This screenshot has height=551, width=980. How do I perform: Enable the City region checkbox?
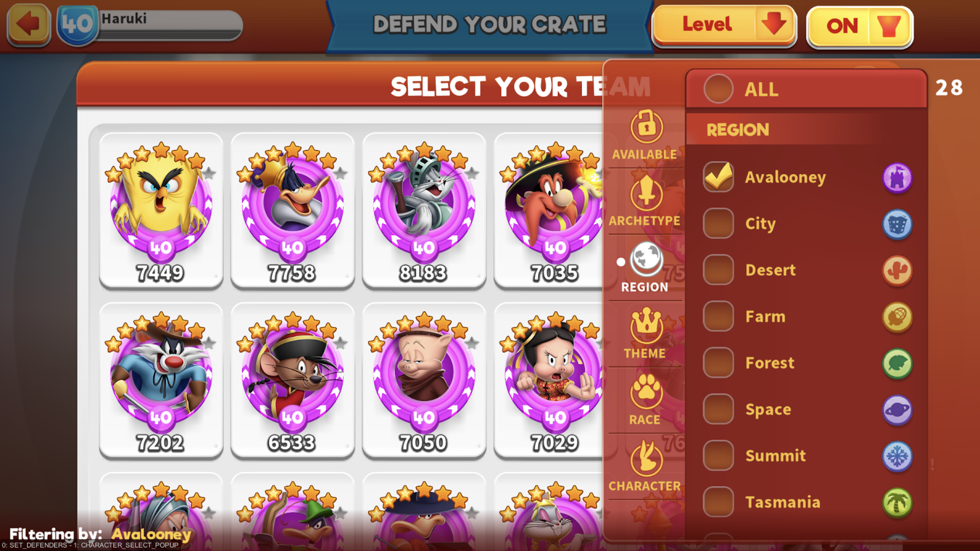point(718,223)
